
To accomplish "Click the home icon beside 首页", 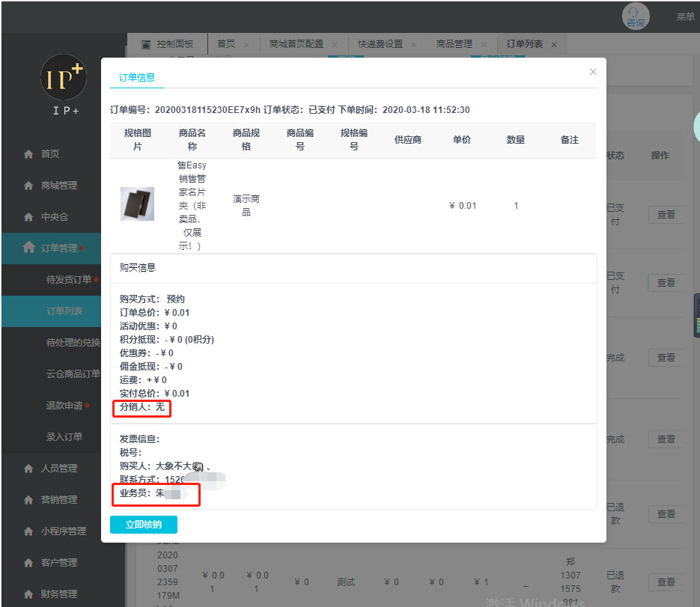I will [28, 154].
